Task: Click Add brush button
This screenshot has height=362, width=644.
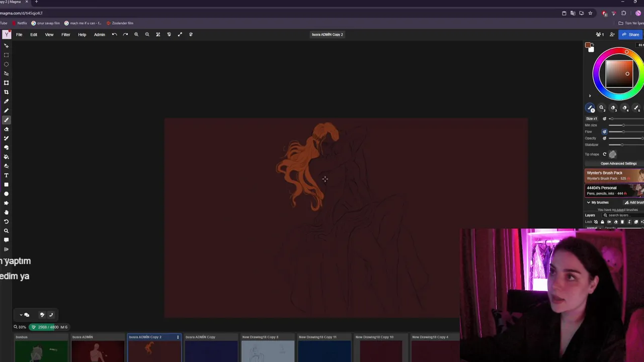Action: point(634,202)
